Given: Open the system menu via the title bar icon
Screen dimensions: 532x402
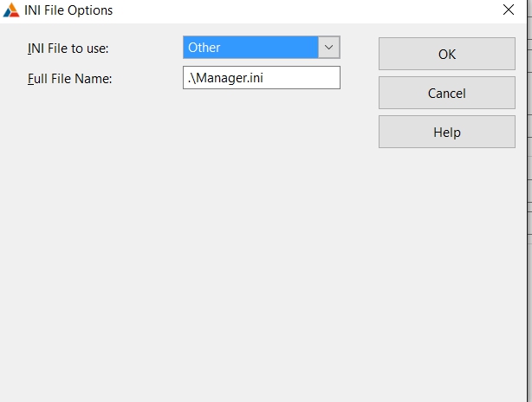Looking at the screenshot, I should 11,10.
